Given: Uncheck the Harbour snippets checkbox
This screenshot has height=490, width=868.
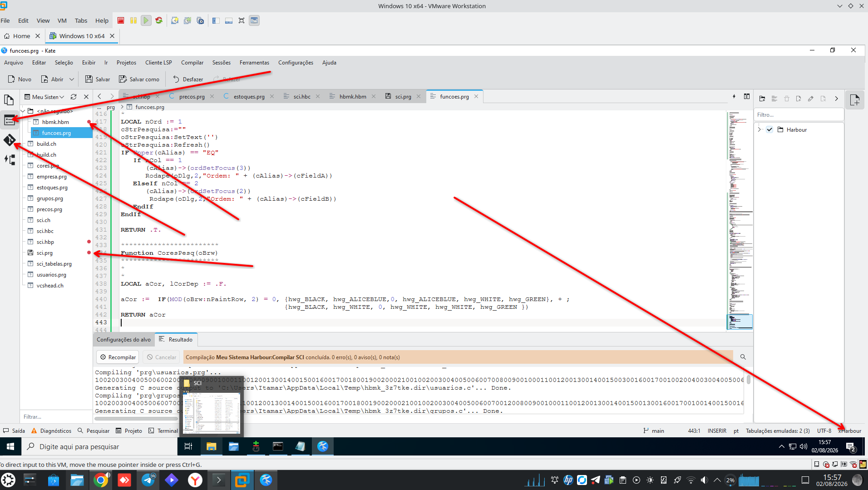Looking at the screenshot, I should [769, 129].
